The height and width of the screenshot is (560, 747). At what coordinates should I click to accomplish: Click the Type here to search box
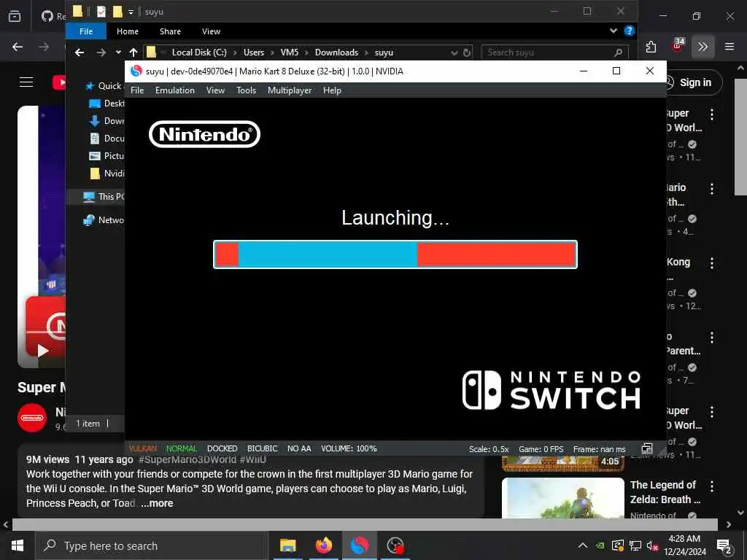point(152,545)
